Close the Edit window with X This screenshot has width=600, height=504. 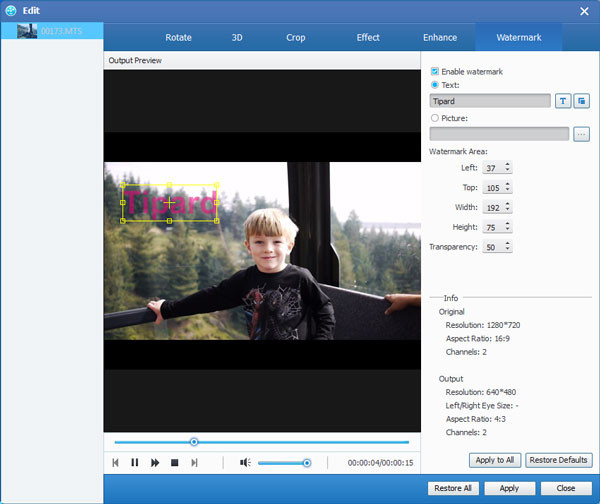(584, 11)
